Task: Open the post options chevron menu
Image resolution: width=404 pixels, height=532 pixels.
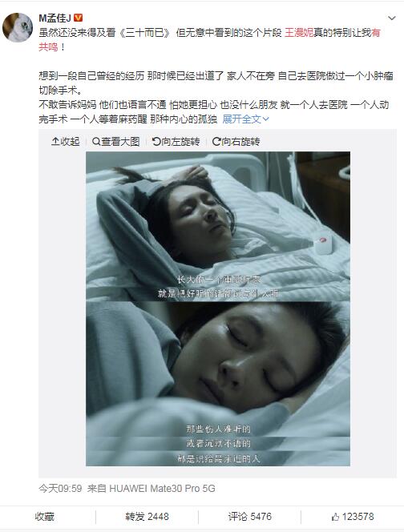Action: coord(392,18)
